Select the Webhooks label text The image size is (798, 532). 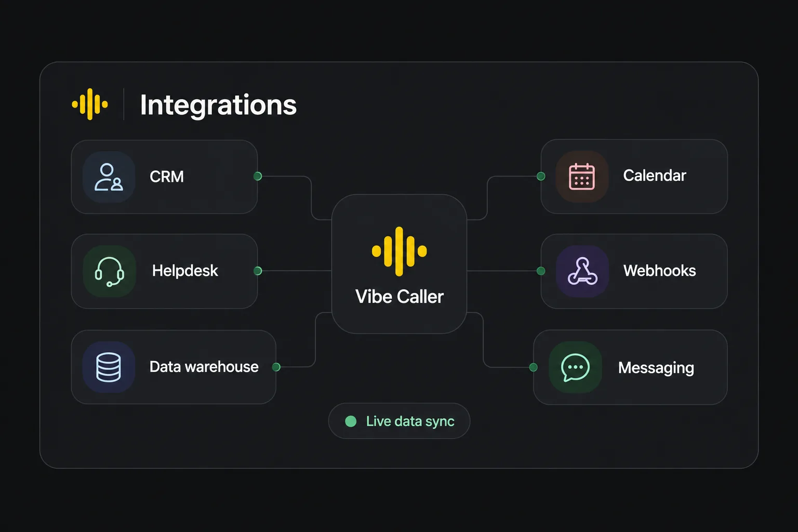(x=659, y=271)
